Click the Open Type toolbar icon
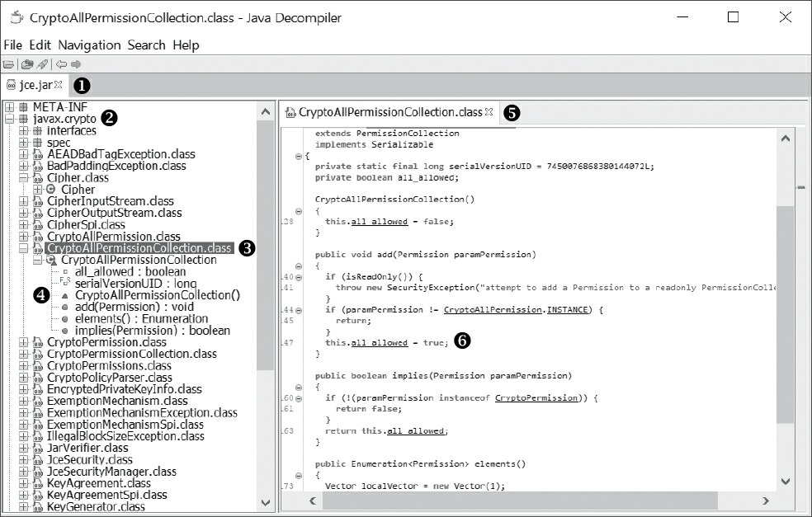Image resolution: width=812 pixels, height=517 pixels. click(27, 64)
